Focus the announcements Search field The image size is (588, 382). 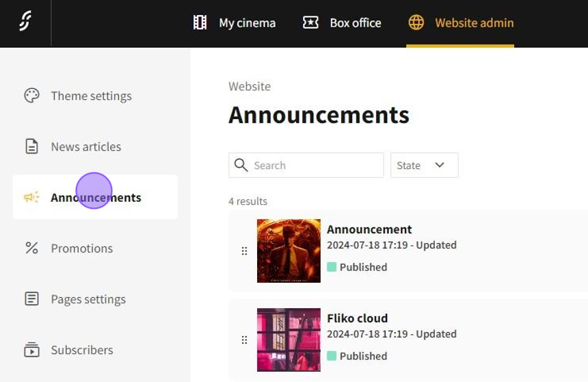click(x=315, y=165)
